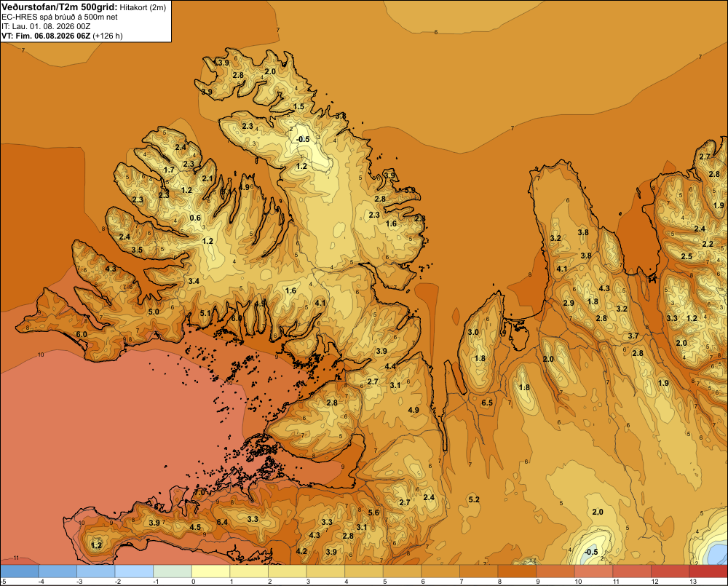The image size is (728, 586).
Task: Select the '-5' tick label on the color scale
Action: tap(3, 582)
